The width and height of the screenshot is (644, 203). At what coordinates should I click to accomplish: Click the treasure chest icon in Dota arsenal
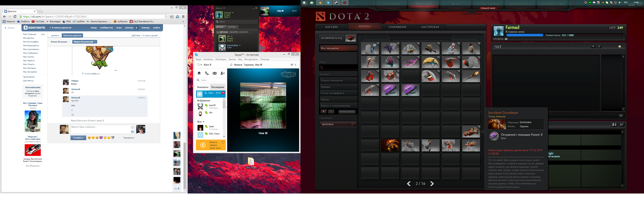(x=350, y=38)
